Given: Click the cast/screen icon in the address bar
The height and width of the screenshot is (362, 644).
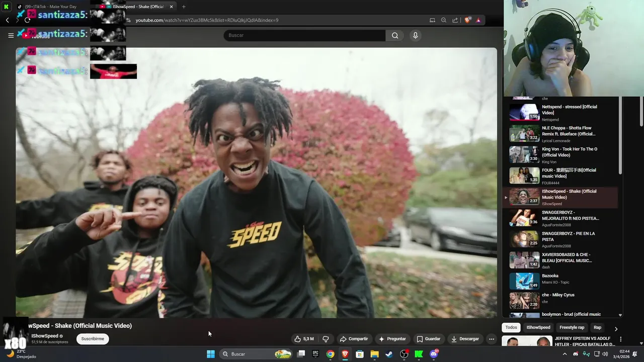Looking at the screenshot, I should 432,20.
